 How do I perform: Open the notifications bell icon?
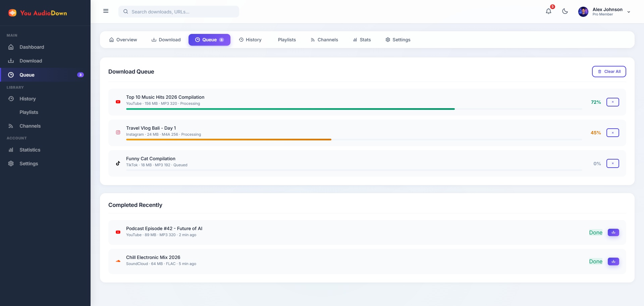click(x=548, y=11)
